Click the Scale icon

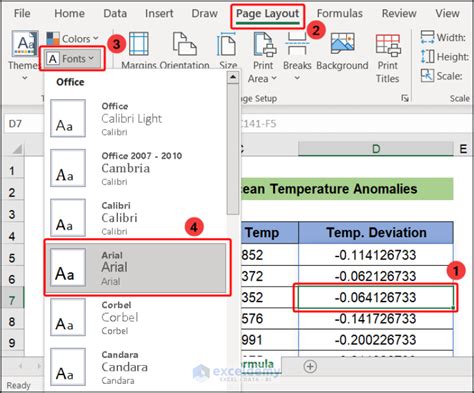(427, 76)
